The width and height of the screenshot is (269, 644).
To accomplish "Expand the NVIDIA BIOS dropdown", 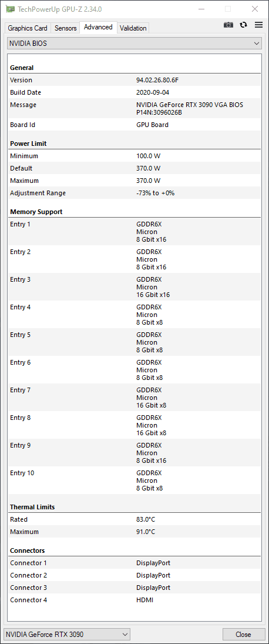I will click(x=134, y=43).
